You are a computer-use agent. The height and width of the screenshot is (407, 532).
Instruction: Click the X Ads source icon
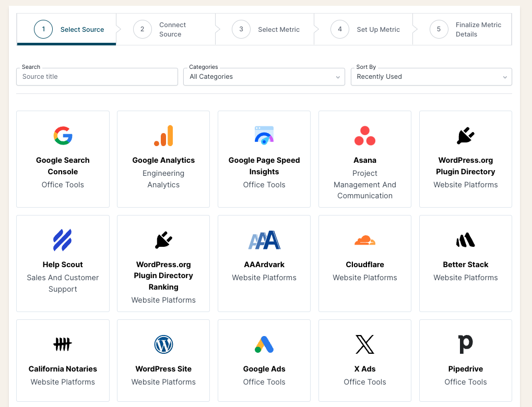[364, 344]
